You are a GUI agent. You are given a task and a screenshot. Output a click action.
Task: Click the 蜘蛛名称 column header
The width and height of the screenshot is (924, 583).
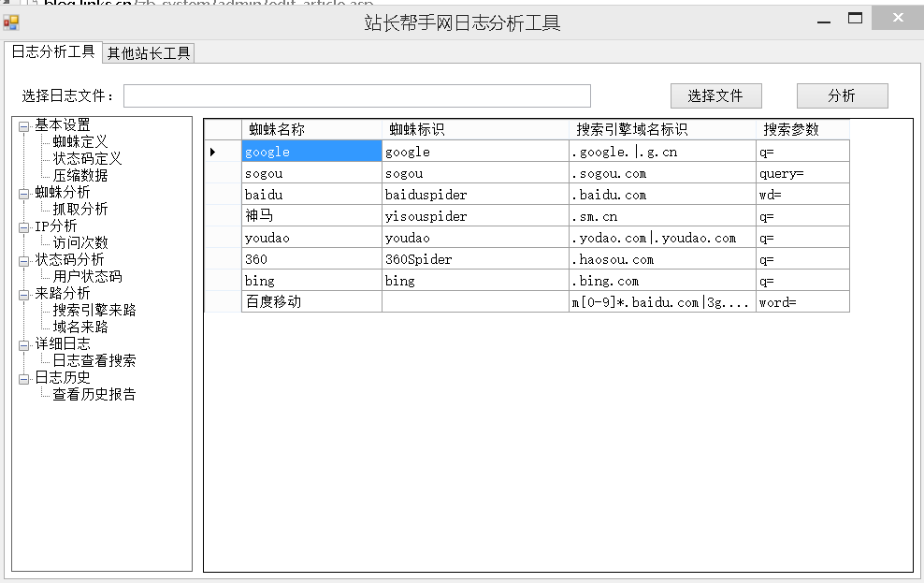311,130
